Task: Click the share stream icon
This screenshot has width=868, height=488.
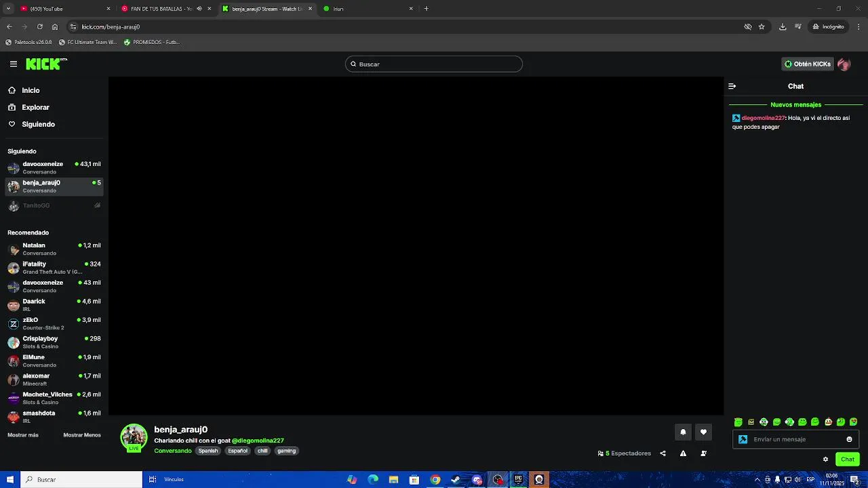Action: [663, 453]
